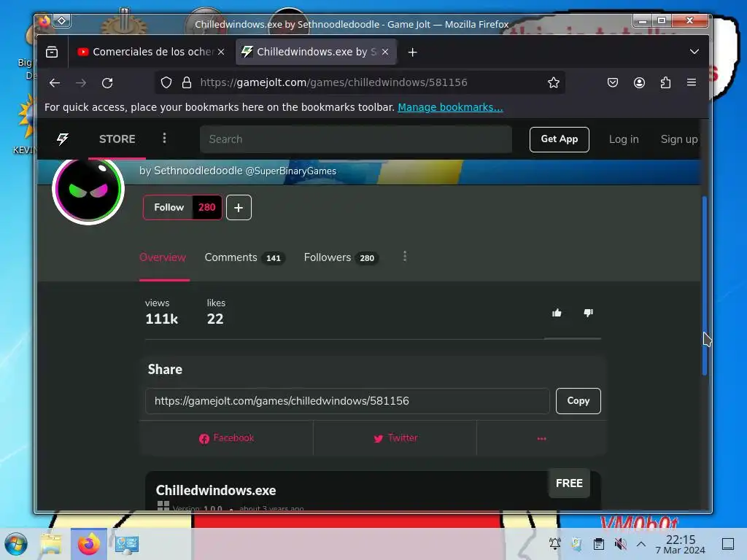747x560 pixels.
Task: Open a new tab with the plus
Action: click(413, 52)
